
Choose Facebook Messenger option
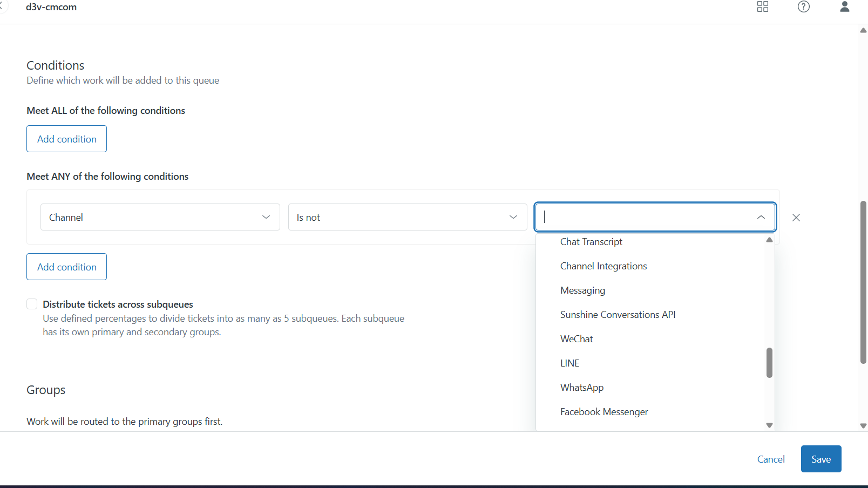tap(604, 412)
